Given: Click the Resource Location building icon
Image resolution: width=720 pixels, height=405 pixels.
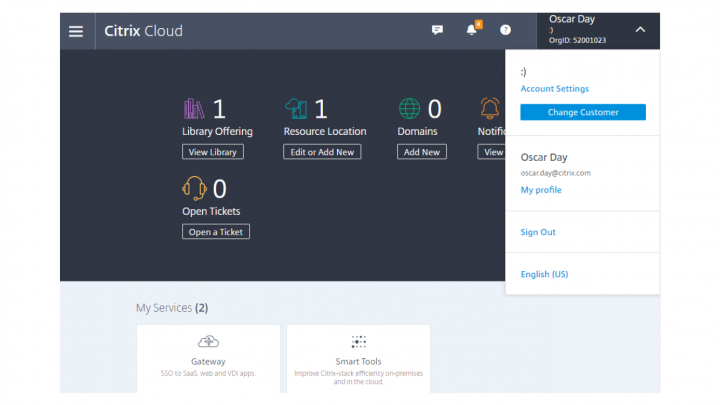Looking at the screenshot, I should click(x=296, y=109).
